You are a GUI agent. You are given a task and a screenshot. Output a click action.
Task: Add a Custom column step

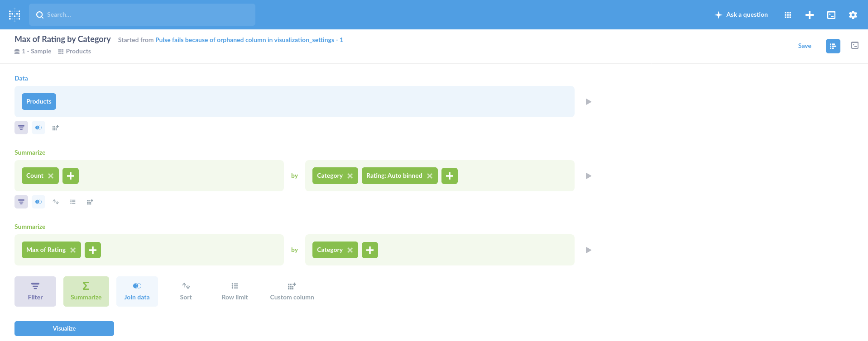(292, 291)
